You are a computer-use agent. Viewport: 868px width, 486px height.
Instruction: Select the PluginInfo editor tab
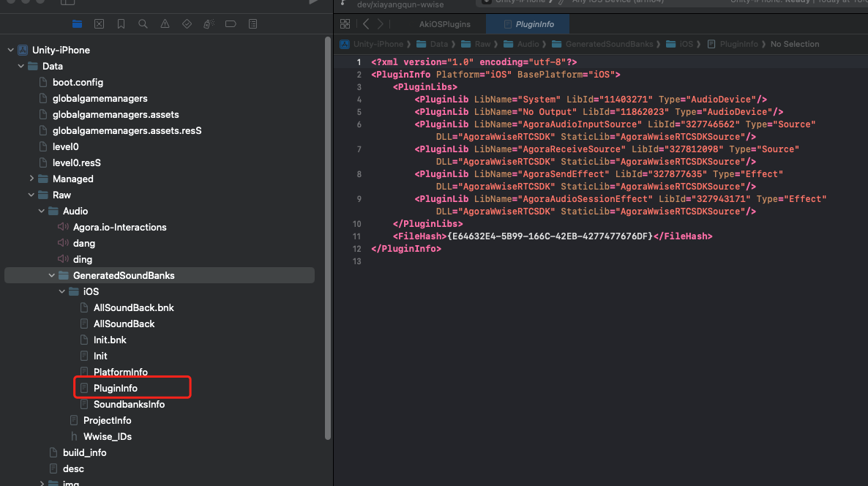coord(528,24)
